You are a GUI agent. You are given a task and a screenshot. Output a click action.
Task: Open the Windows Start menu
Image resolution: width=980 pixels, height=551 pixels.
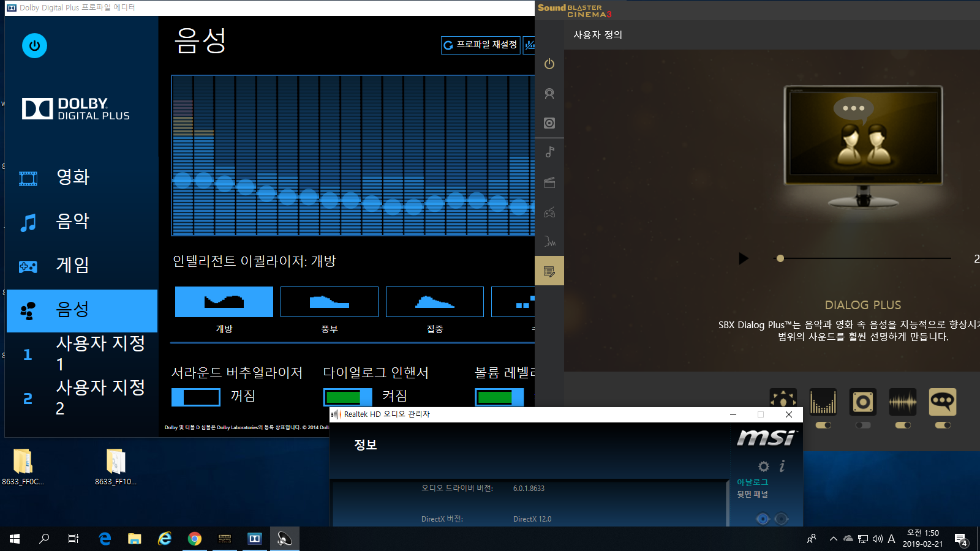[x=15, y=539]
